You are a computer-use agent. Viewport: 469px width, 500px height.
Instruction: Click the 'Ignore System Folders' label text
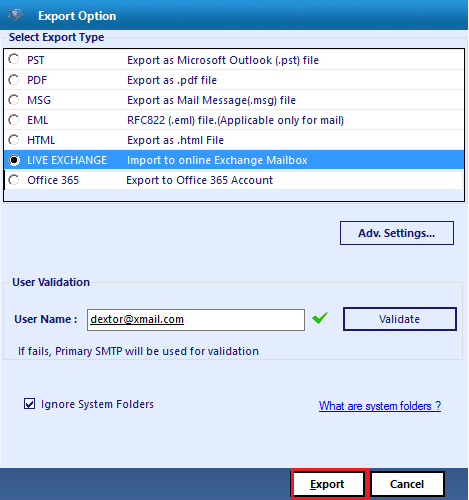(x=97, y=404)
